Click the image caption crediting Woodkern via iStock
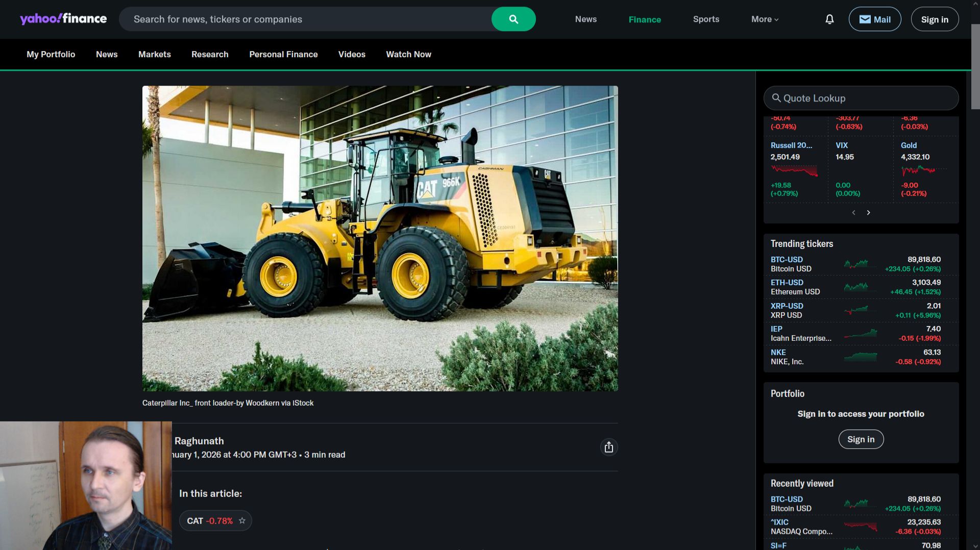This screenshot has width=980, height=550. point(228,403)
